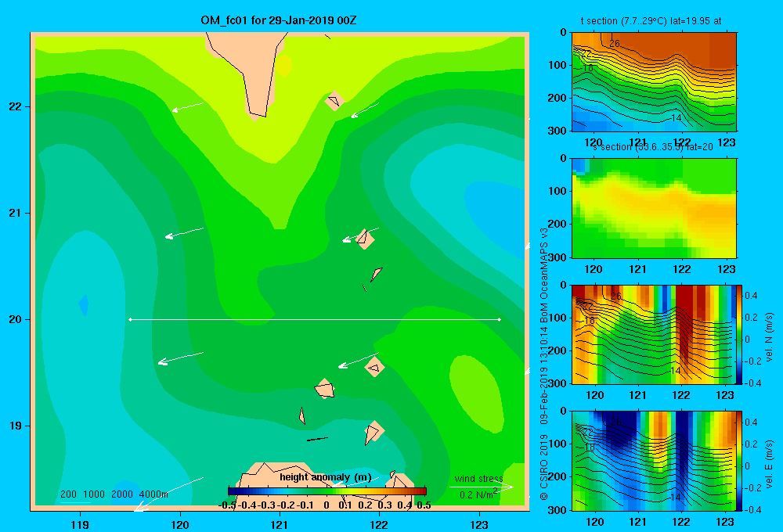The height and width of the screenshot is (532, 783).
Task: Click main map longitude label 119
Action: (80, 524)
